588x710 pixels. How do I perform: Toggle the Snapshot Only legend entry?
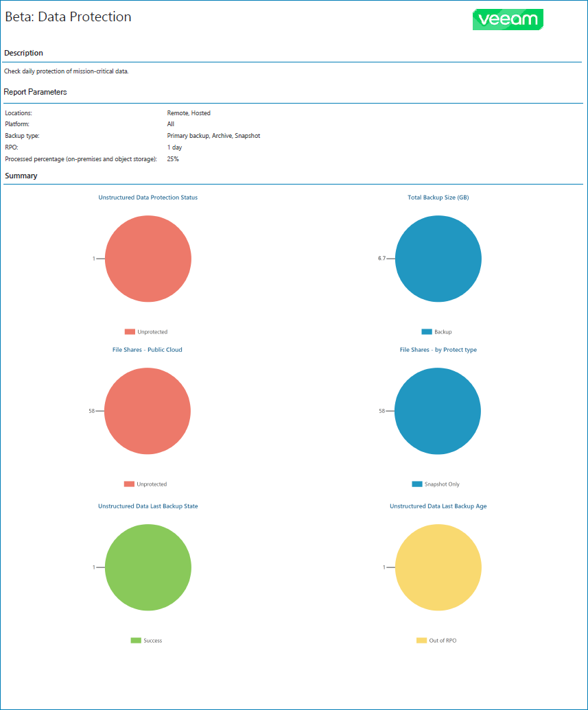437,484
